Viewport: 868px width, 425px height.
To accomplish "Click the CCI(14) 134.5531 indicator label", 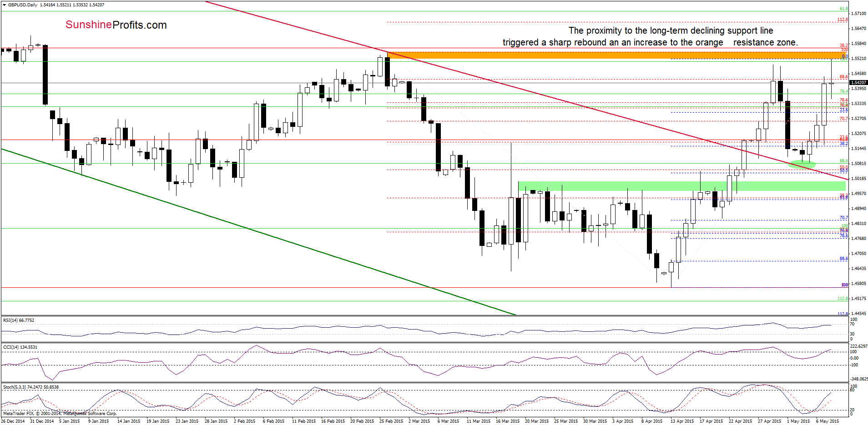I will 20,347.
